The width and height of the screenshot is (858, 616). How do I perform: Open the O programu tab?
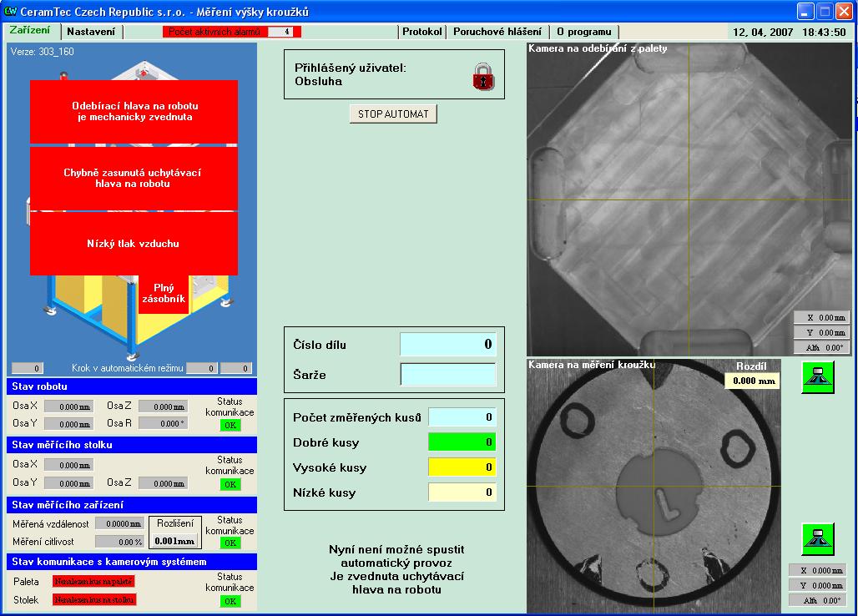(584, 32)
